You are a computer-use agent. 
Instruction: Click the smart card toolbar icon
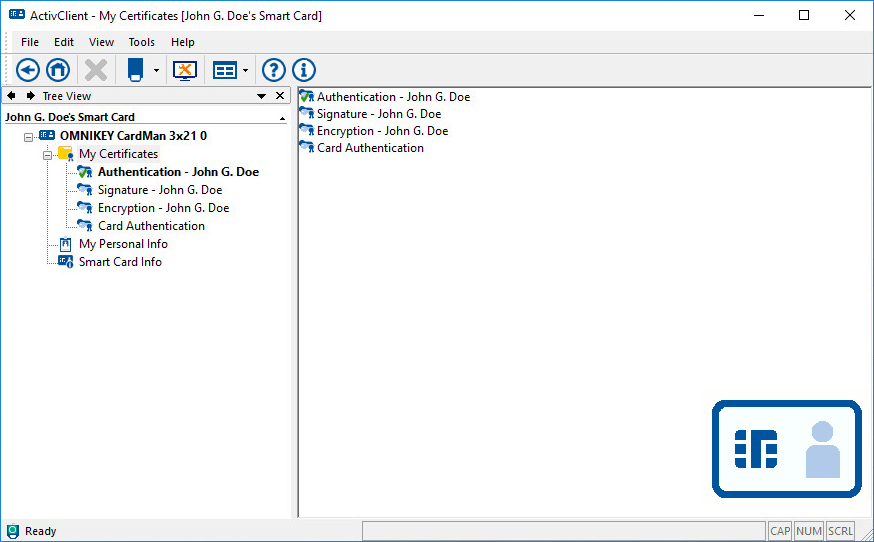point(135,70)
